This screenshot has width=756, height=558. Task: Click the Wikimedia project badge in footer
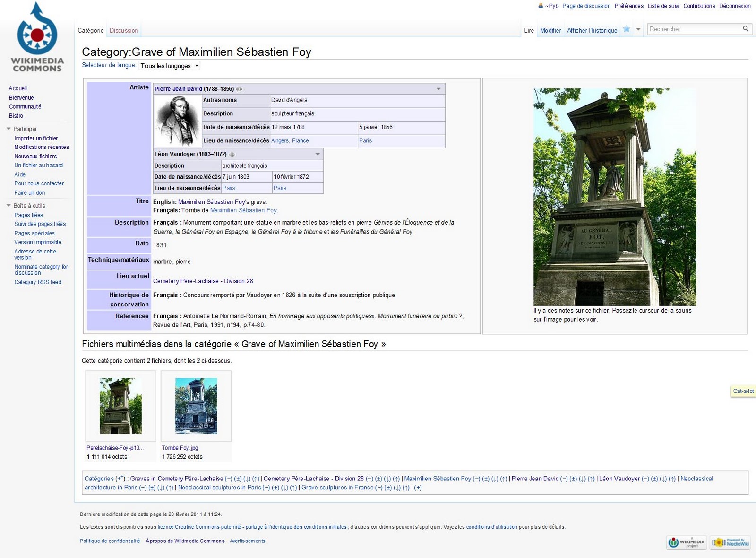pos(687,542)
